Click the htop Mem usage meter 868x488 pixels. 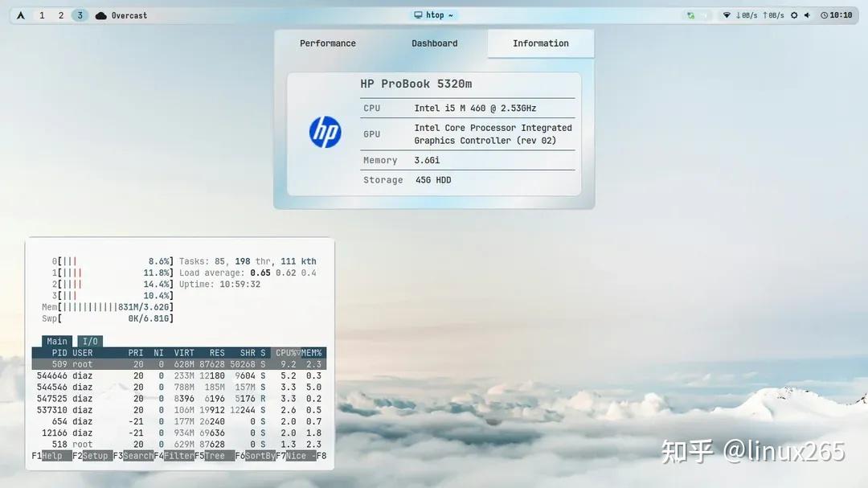point(108,307)
